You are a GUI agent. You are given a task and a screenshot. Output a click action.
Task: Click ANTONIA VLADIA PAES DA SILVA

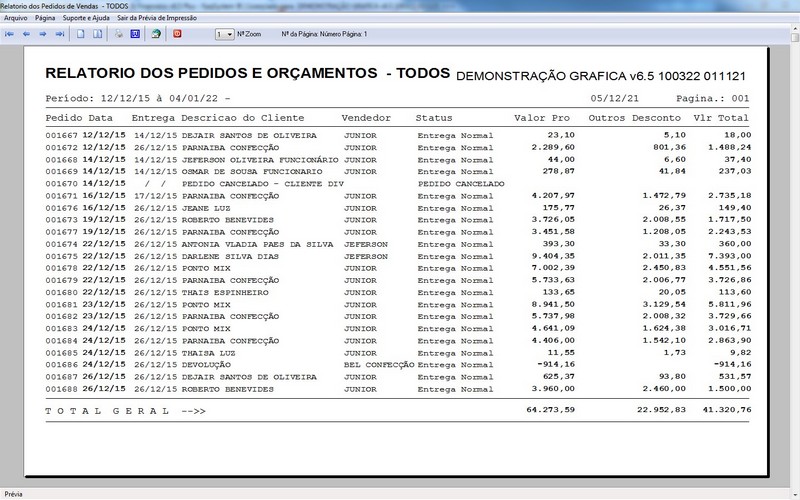coord(257,244)
